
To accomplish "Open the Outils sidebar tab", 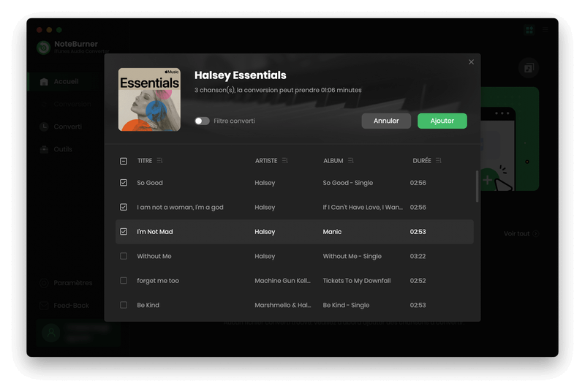I will 63,149.
